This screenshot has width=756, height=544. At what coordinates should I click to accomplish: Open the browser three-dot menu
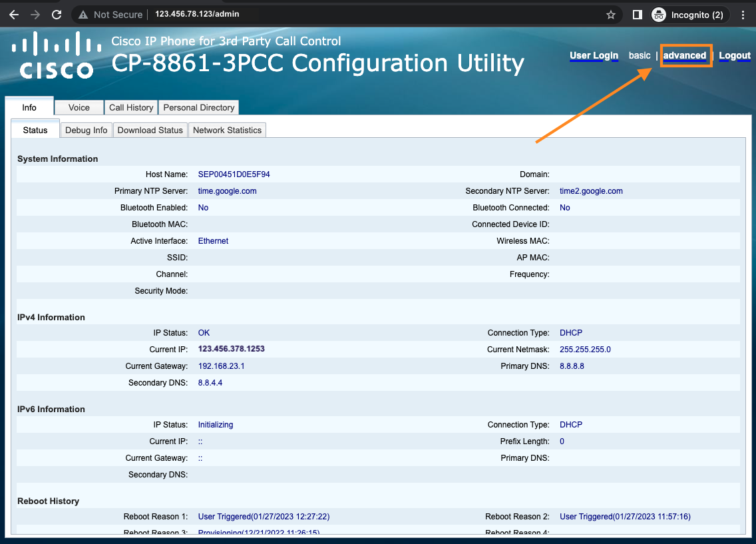pyautogui.click(x=743, y=15)
